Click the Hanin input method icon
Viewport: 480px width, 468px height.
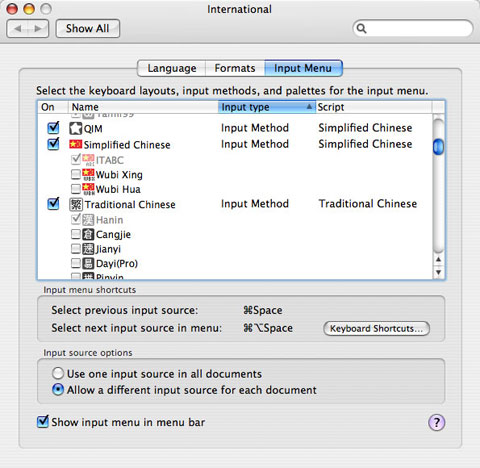coord(88,220)
